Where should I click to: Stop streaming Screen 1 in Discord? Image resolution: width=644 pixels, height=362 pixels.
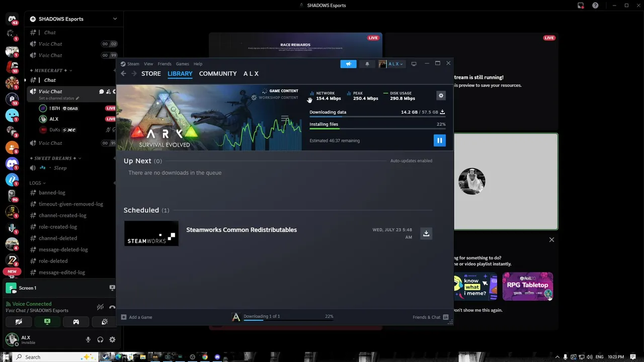click(112, 288)
